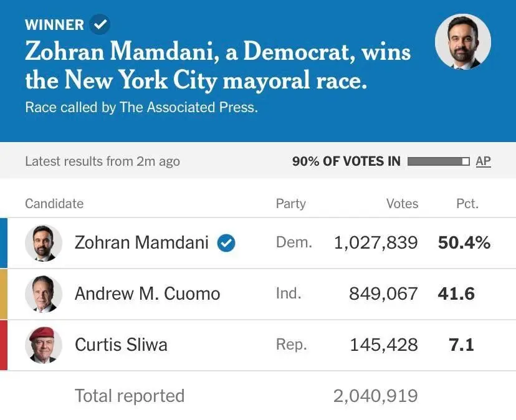This screenshot has width=516, height=420.
Task: Click the Total reported vote count
Action: 375,396
